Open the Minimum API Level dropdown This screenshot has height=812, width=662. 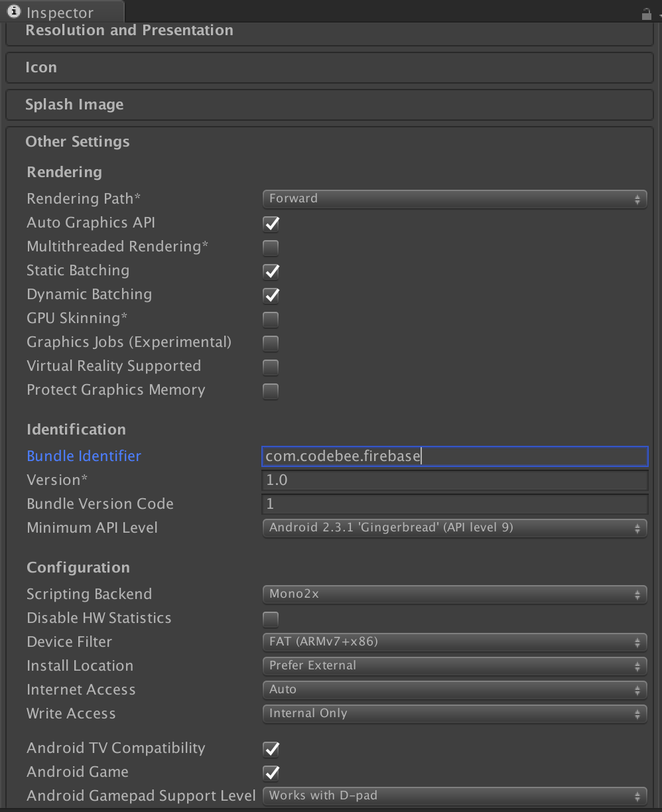click(454, 528)
